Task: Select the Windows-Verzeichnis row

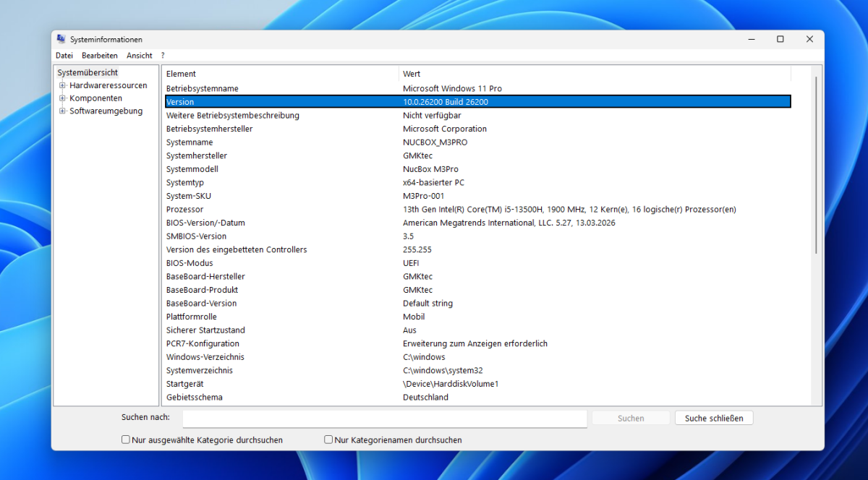Action: click(477, 357)
